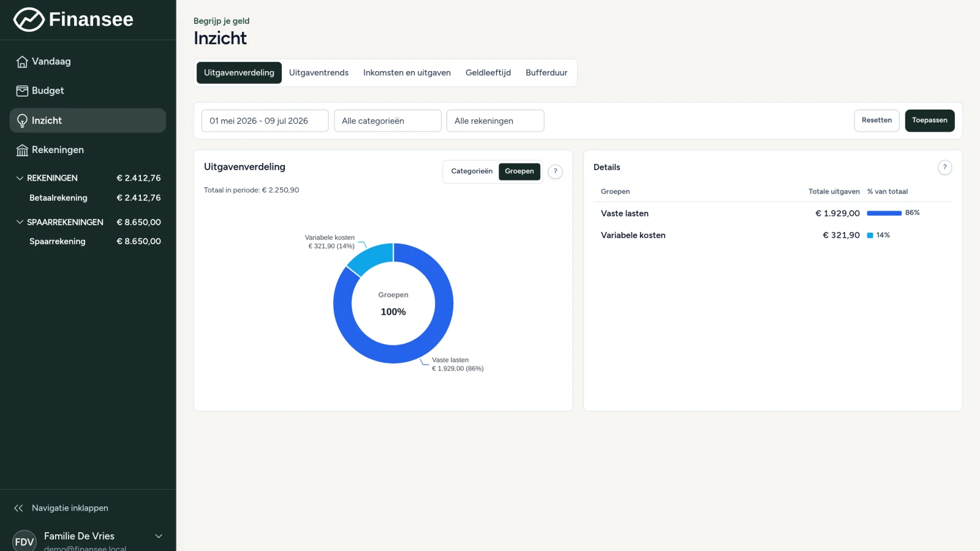Open Rekeningen via the bank icon
The width and height of the screenshot is (980, 551).
(x=22, y=150)
